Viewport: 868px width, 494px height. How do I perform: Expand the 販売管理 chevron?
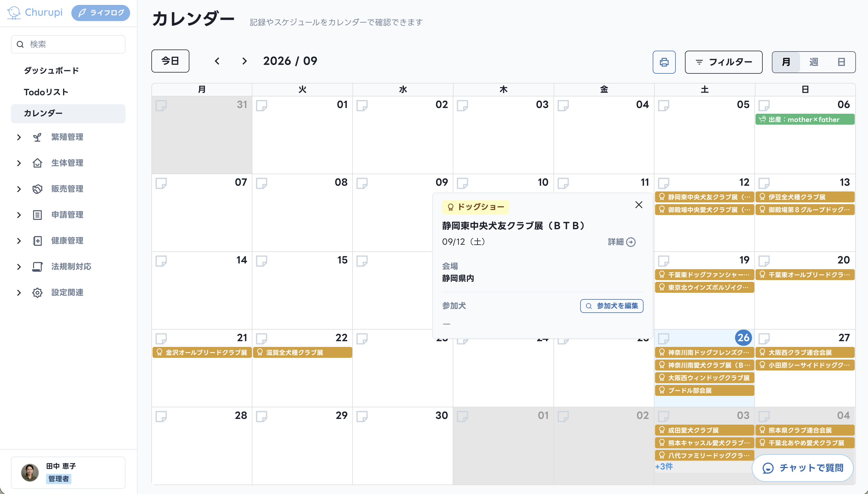click(x=19, y=189)
